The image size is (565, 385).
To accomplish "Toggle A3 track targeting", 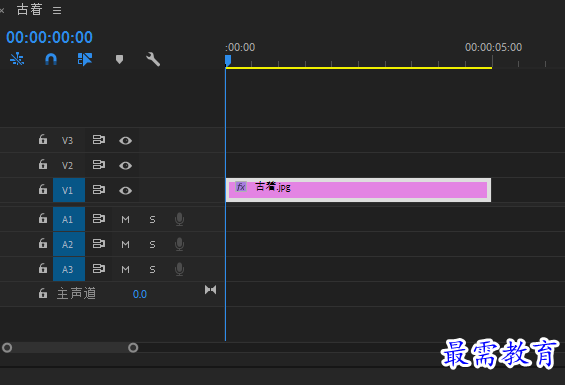I will pyautogui.click(x=69, y=269).
